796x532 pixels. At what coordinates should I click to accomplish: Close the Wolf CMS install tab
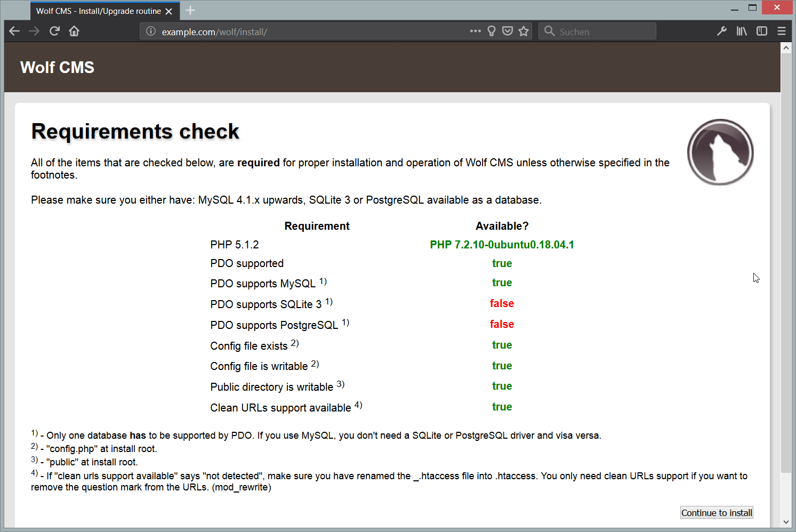click(169, 11)
